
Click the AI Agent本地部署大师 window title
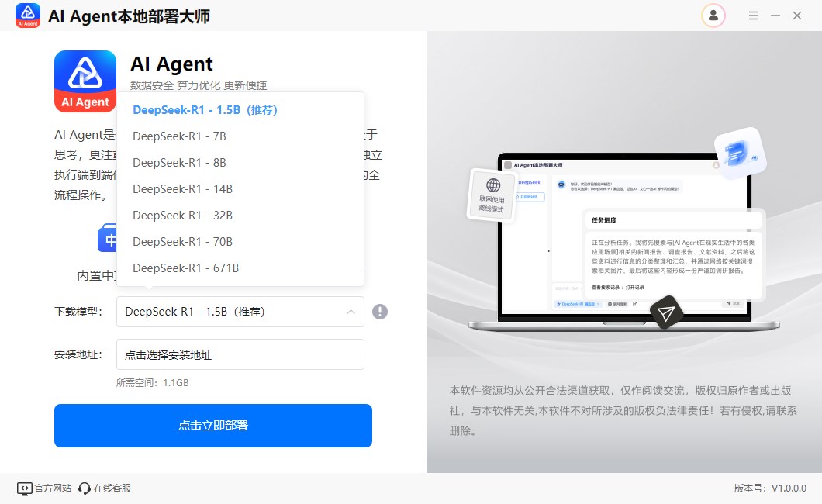(x=129, y=16)
